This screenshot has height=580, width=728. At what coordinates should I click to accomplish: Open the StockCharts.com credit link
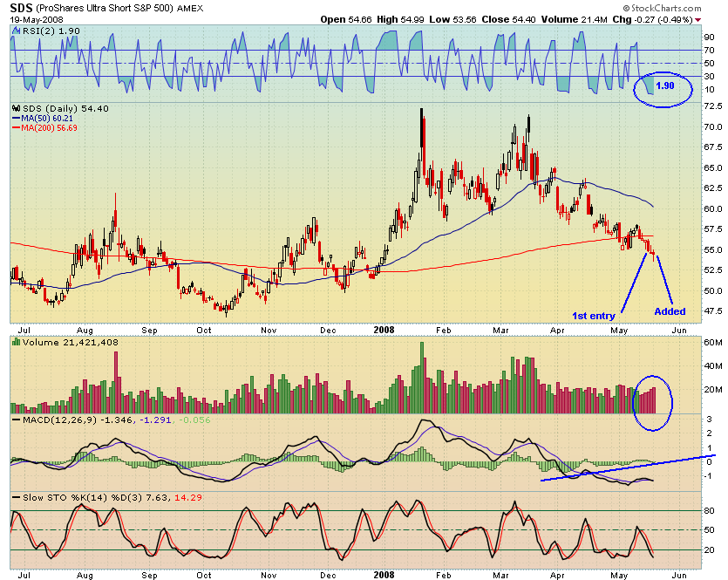(x=662, y=8)
